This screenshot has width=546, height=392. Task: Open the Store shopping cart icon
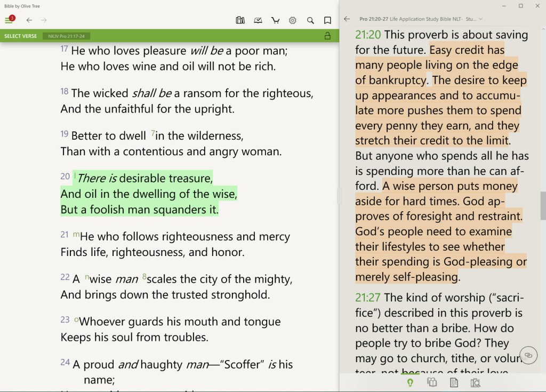[275, 20]
